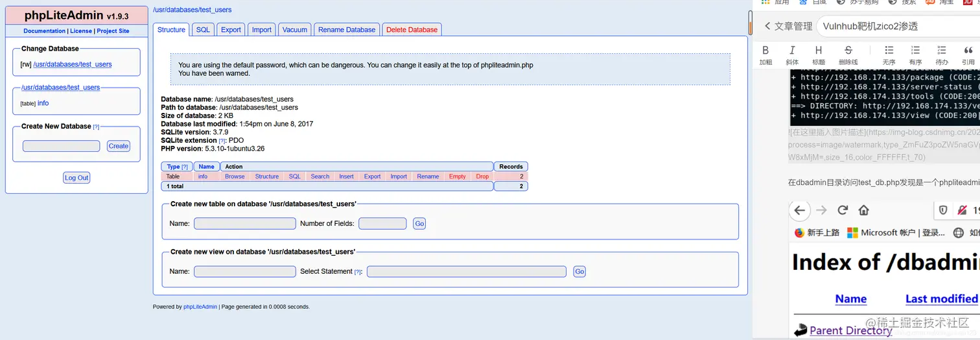Open SQL action for the info table
Image resolution: width=980 pixels, height=340 pixels.
pos(295,176)
